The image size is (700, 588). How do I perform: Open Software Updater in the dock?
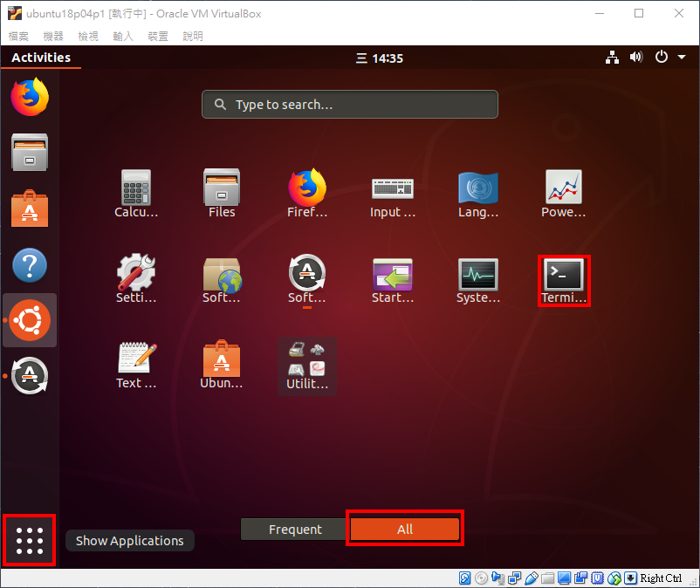point(30,376)
